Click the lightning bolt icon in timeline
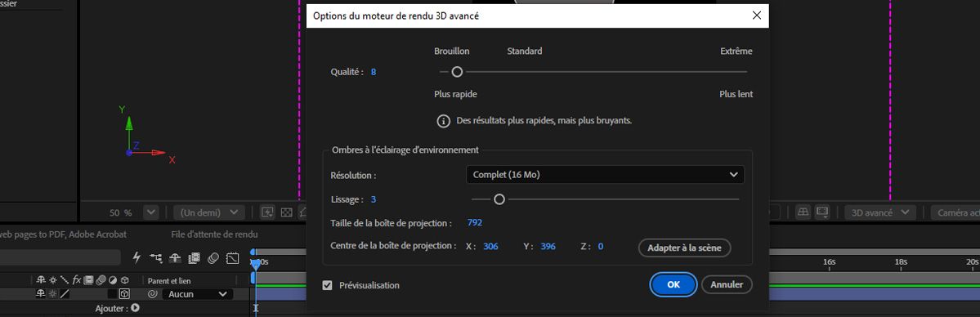The height and width of the screenshot is (317, 980). coord(136,257)
